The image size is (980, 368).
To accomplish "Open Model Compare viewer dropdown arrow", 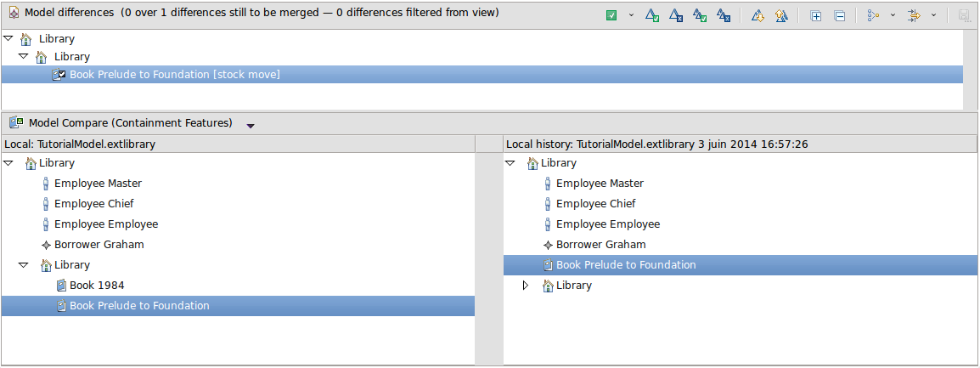I will coord(251,126).
